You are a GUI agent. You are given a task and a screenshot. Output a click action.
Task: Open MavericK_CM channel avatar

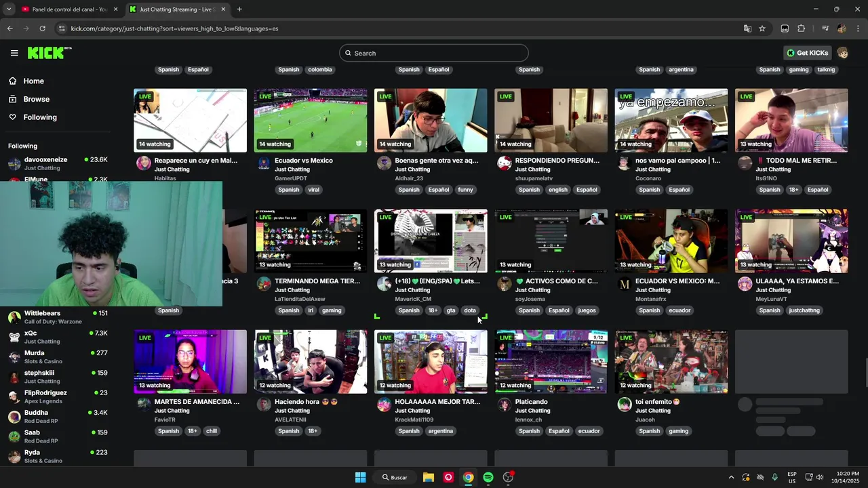(384, 284)
